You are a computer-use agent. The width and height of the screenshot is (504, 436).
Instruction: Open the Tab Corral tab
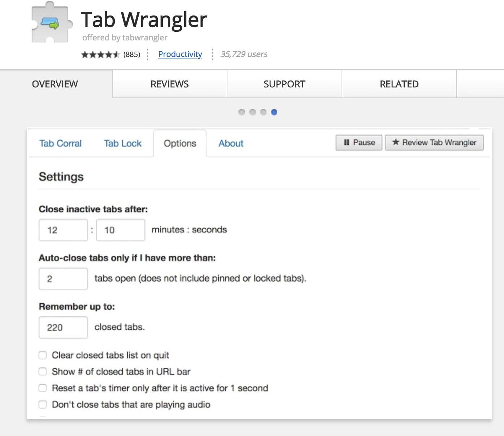[x=60, y=143]
